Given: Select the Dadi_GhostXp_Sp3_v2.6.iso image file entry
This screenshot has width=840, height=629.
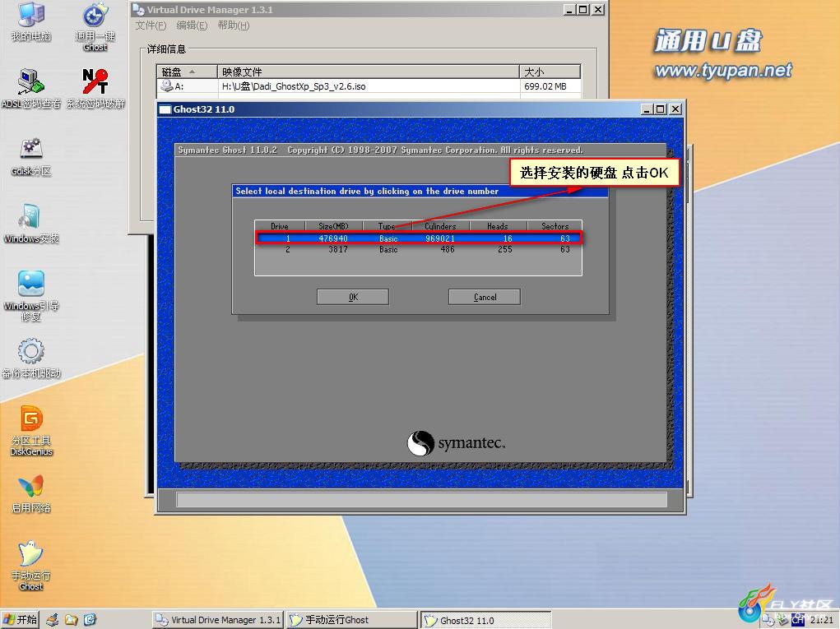Looking at the screenshot, I should (x=294, y=86).
